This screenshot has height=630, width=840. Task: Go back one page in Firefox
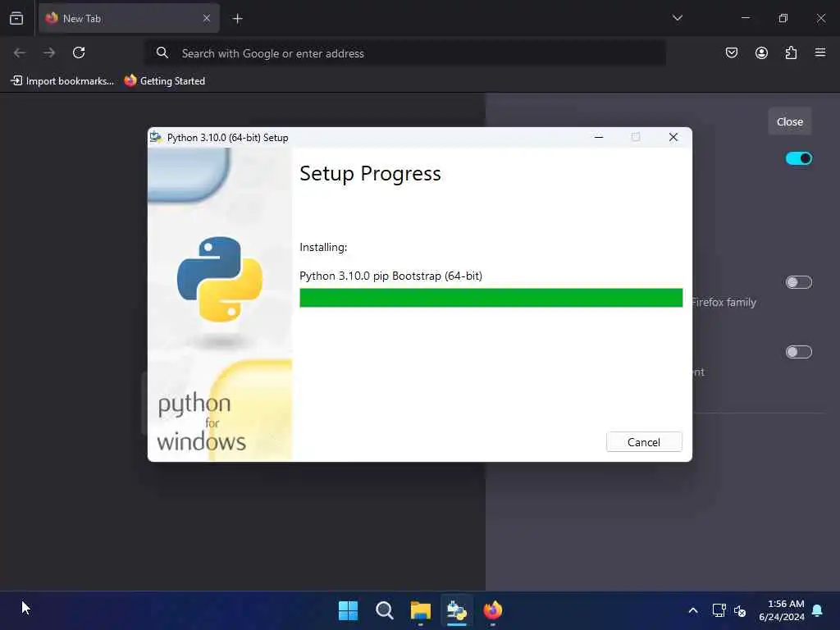[20, 52]
